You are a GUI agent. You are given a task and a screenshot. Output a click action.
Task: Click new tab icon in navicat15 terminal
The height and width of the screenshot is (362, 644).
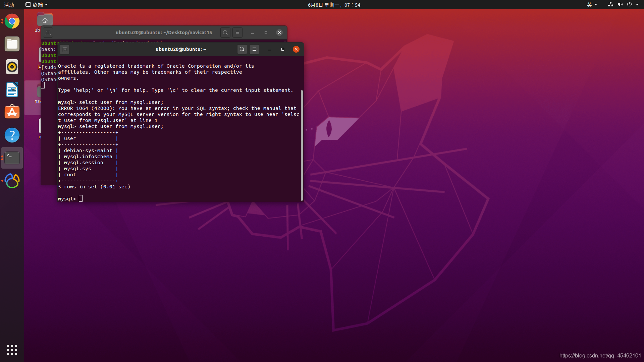48,33
